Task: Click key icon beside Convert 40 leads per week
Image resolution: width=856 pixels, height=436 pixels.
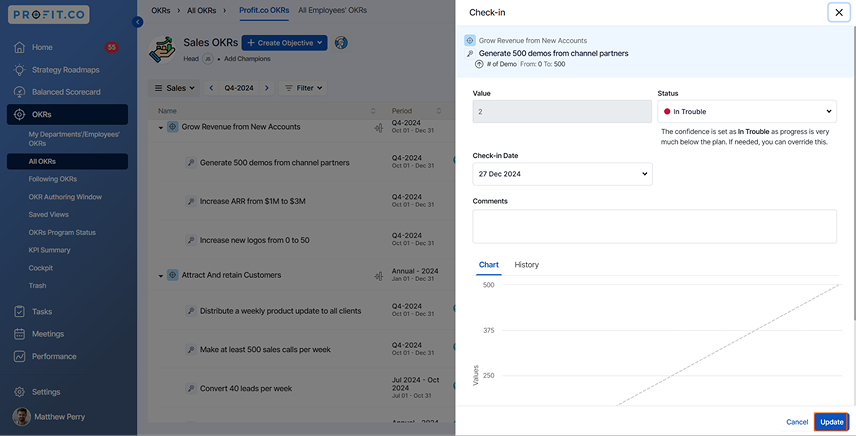Action: point(191,389)
